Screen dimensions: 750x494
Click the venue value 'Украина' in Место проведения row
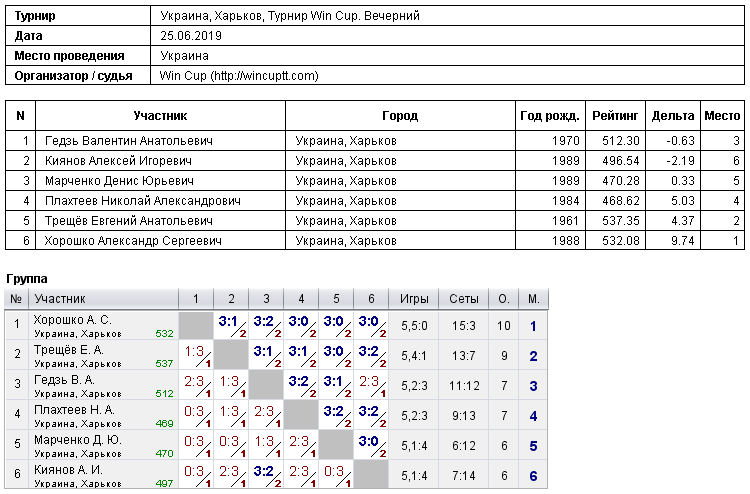tap(184, 56)
